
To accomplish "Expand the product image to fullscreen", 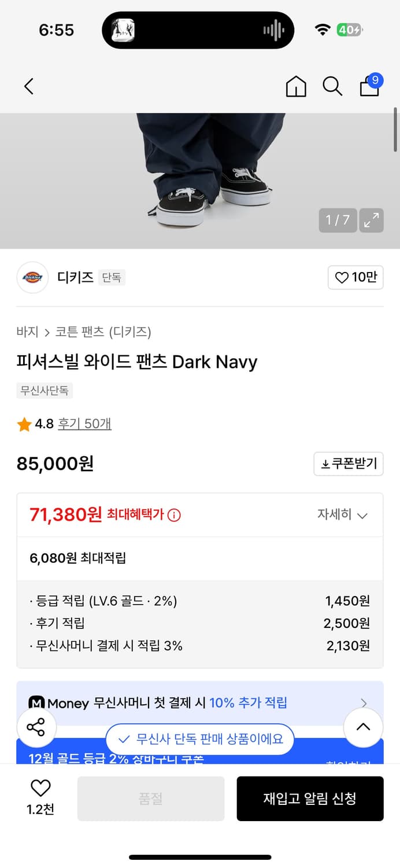I will pyautogui.click(x=372, y=220).
